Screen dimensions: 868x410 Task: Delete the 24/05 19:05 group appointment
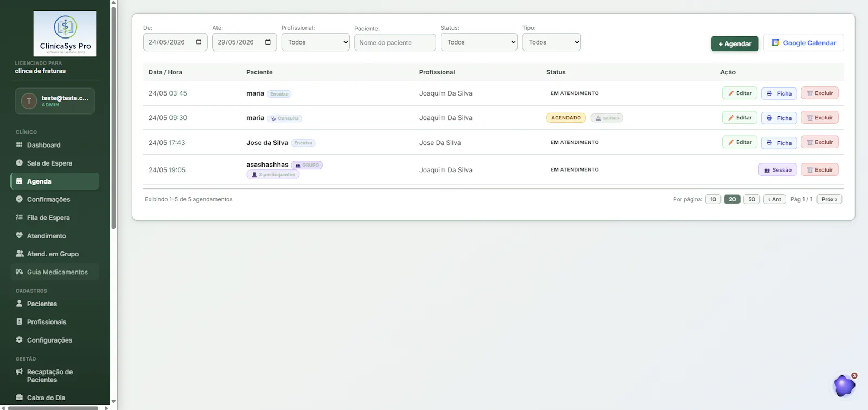(x=820, y=170)
